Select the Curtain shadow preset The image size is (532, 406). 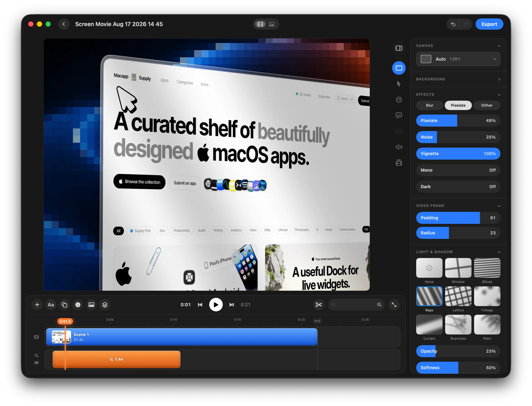(x=429, y=324)
